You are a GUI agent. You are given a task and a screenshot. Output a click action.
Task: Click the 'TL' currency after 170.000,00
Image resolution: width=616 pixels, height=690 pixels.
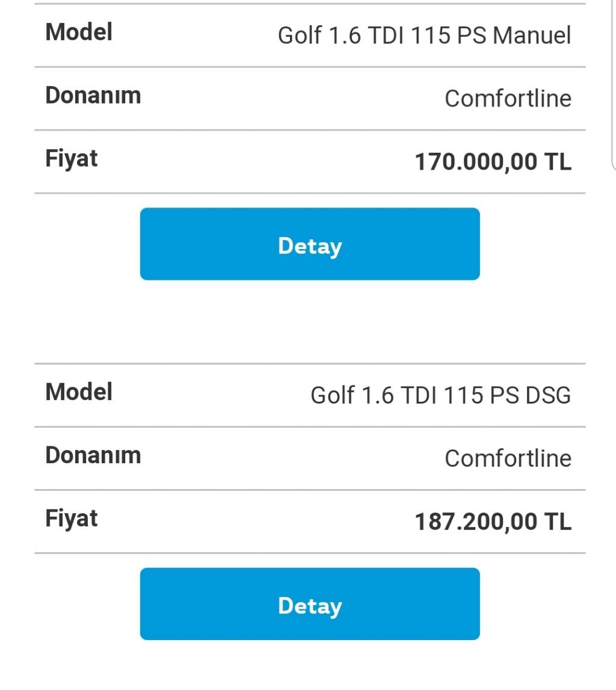558,161
